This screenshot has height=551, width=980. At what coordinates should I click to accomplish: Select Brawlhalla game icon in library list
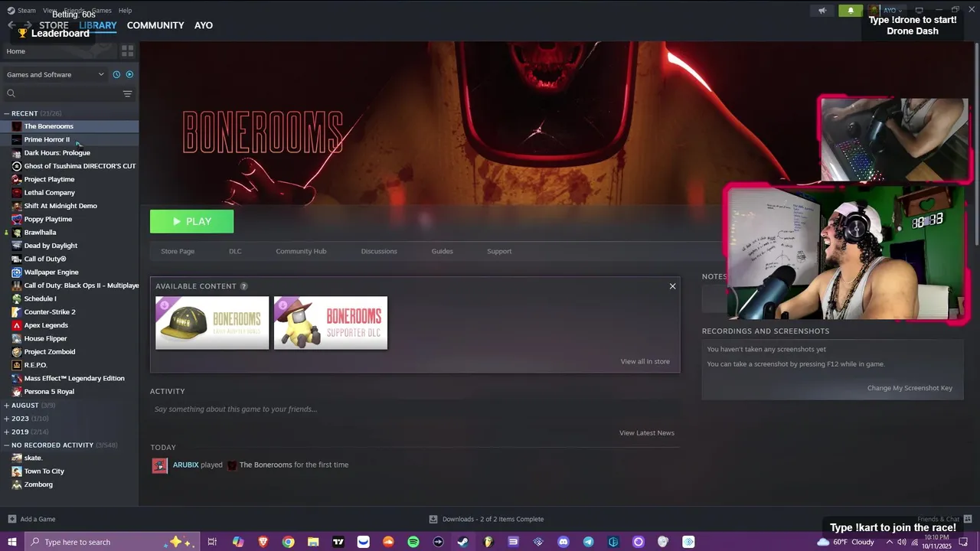click(17, 233)
